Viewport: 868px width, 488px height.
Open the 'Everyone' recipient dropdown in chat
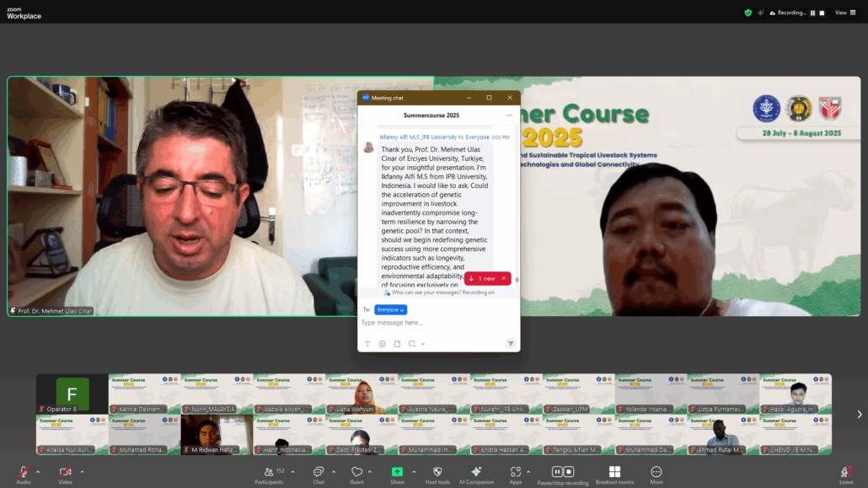coord(390,309)
